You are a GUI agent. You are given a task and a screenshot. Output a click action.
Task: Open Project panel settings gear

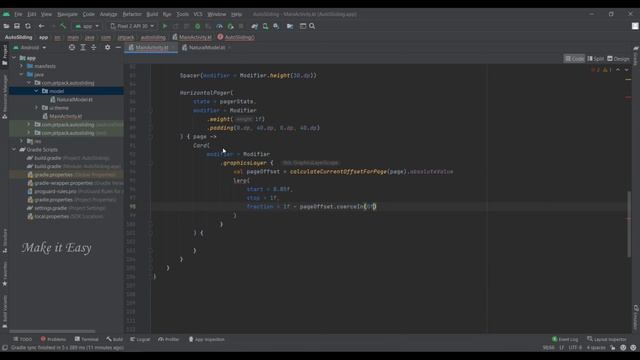click(x=107, y=47)
